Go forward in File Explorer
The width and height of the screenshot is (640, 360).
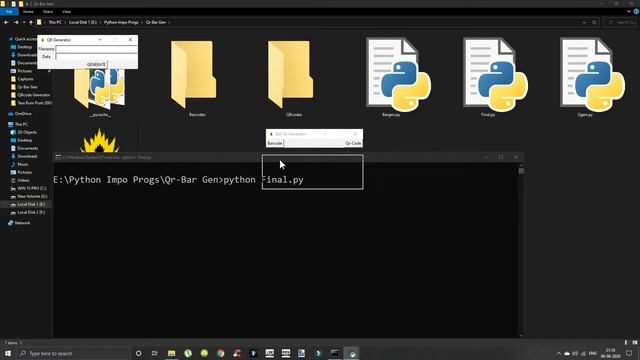(x=16, y=22)
